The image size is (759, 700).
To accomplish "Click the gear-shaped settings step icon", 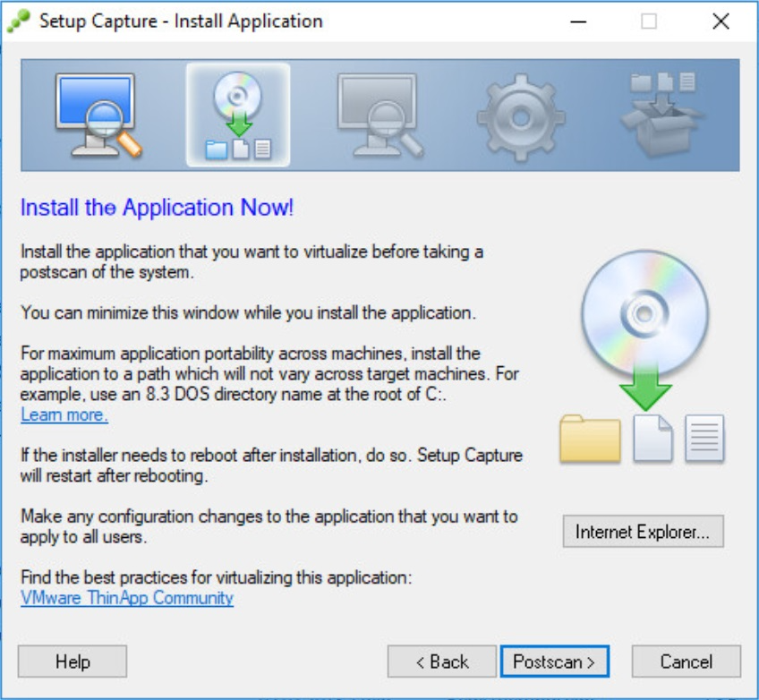I will pos(520,115).
